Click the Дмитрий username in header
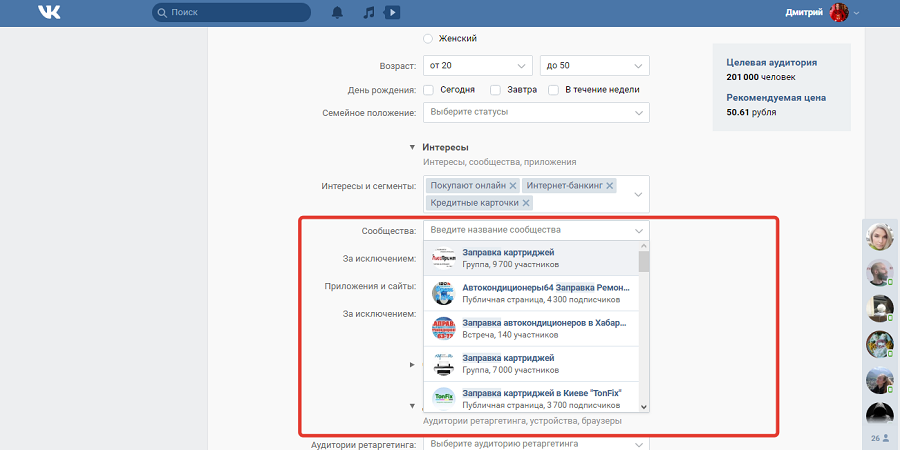This screenshot has width=900, height=450. pos(805,13)
